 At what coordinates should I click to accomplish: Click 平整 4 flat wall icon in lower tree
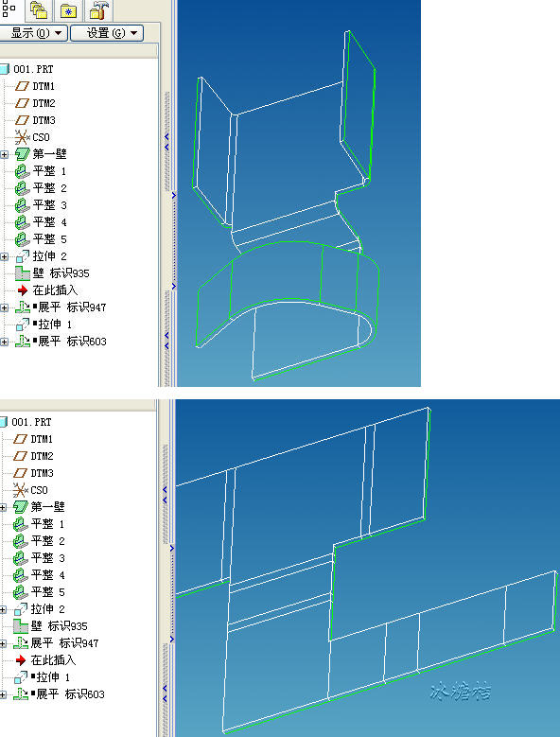click(x=20, y=575)
